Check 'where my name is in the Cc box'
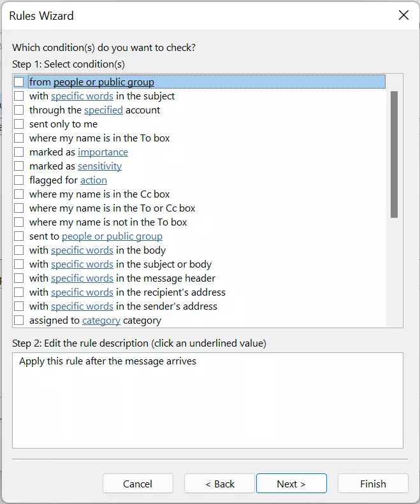The height and width of the screenshot is (504, 420). coord(19,194)
